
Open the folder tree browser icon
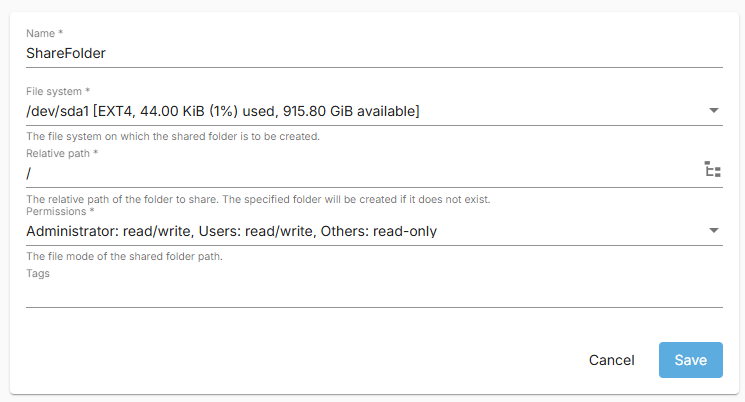[x=712, y=169]
